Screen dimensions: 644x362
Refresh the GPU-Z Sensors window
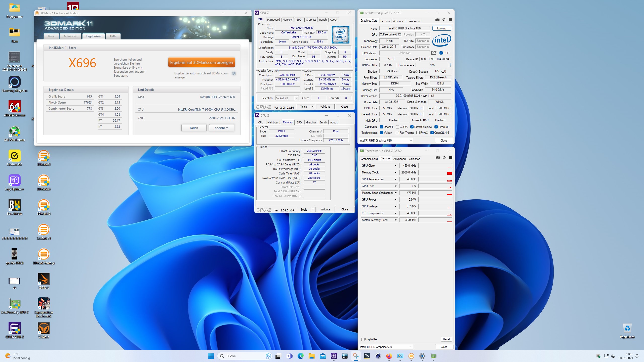(444, 157)
